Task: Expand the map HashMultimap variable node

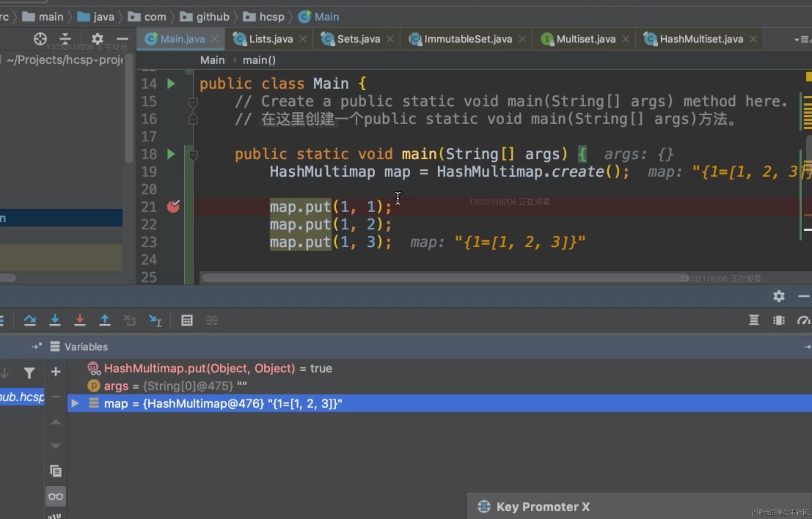Action: point(75,403)
